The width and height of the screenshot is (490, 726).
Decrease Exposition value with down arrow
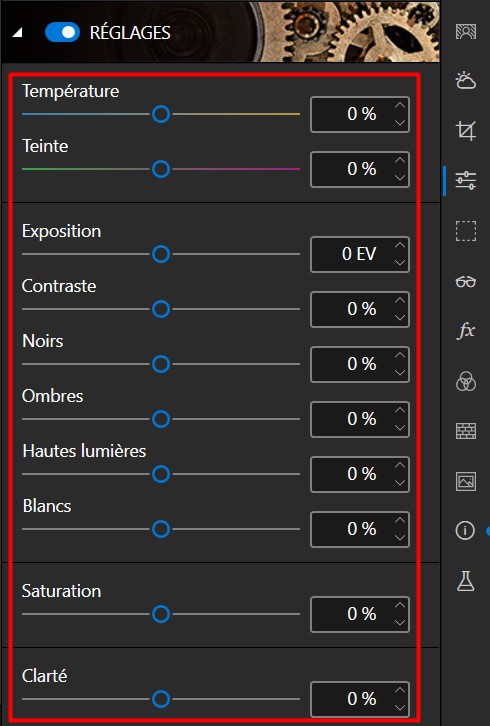(x=400, y=263)
